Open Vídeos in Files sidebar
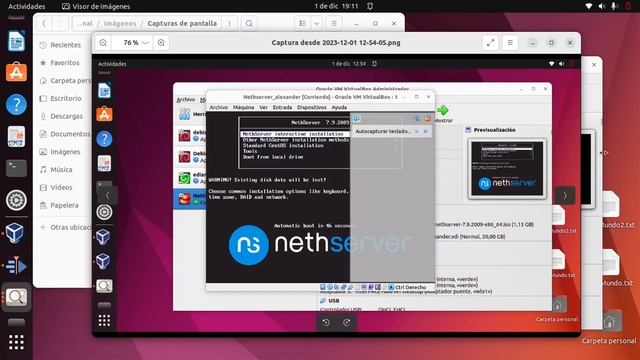The image size is (640, 360). click(x=62, y=187)
